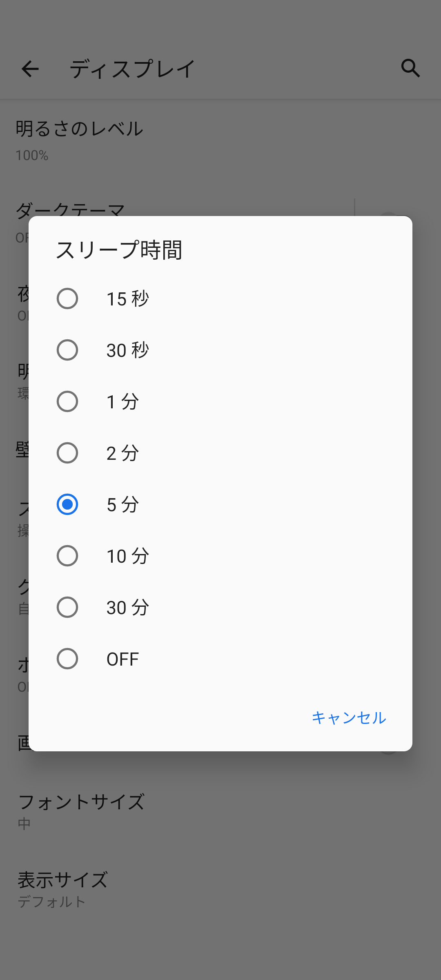Tap the 10 分 option label
This screenshot has width=441, height=980.
[x=128, y=556]
